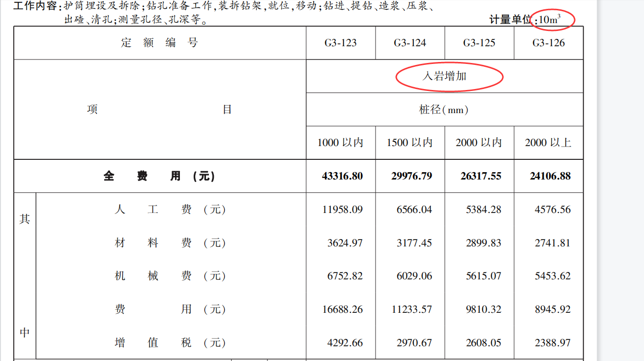Select total cost value 43316.80
This screenshot has height=361, width=644.
pos(343,176)
